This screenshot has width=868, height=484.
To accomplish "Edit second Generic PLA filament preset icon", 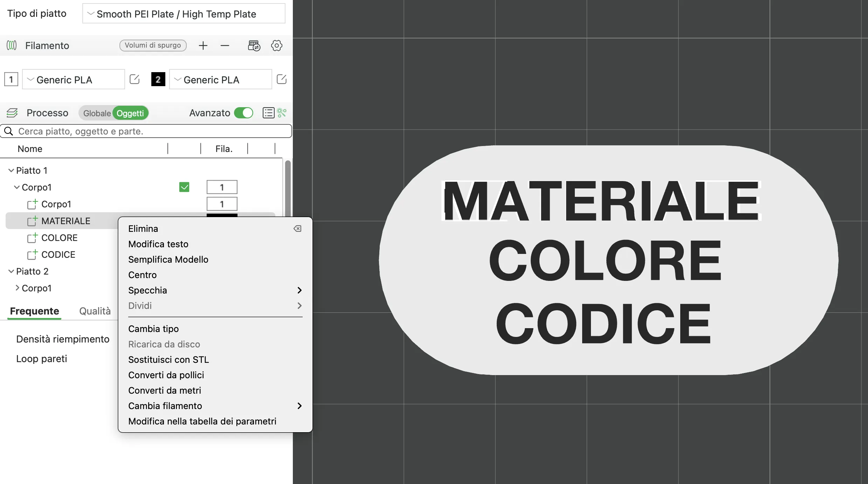I will pos(282,79).
